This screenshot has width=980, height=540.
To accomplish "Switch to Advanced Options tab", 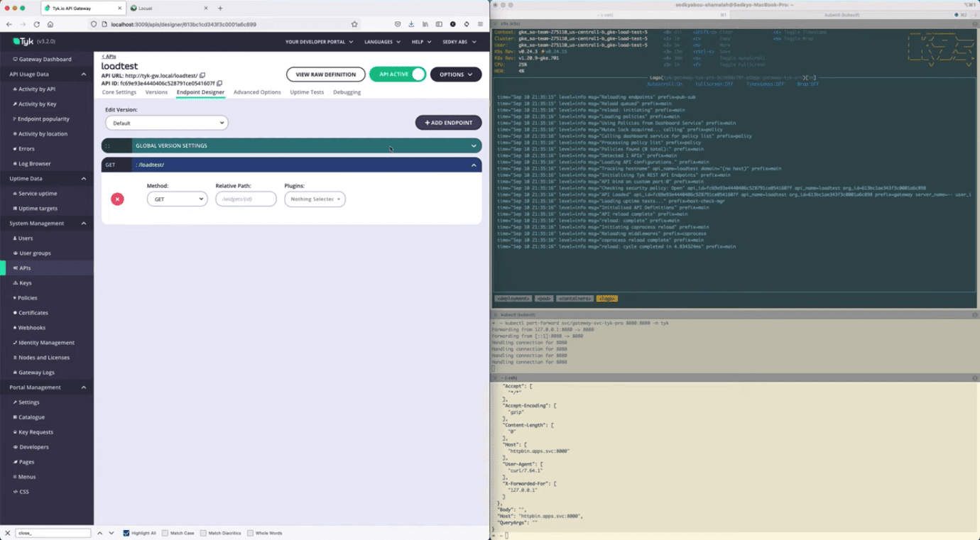I will (x=257, y=92).
